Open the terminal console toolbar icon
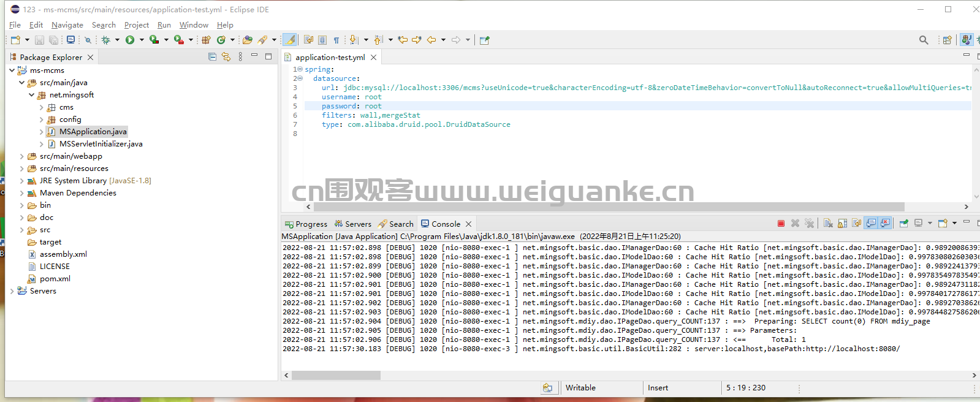This screenshot has width=980, height=402. click(70, 40)
